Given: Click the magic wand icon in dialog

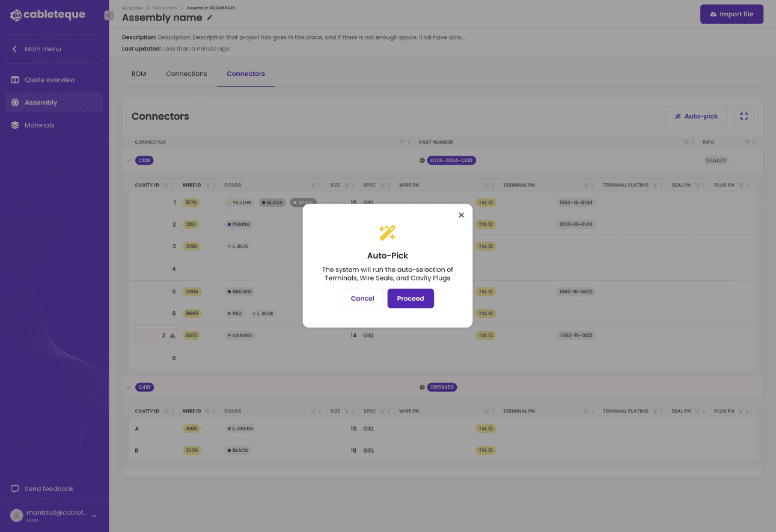Looking at the screenshot, I should pyautogui.click(x=387, y=233).
